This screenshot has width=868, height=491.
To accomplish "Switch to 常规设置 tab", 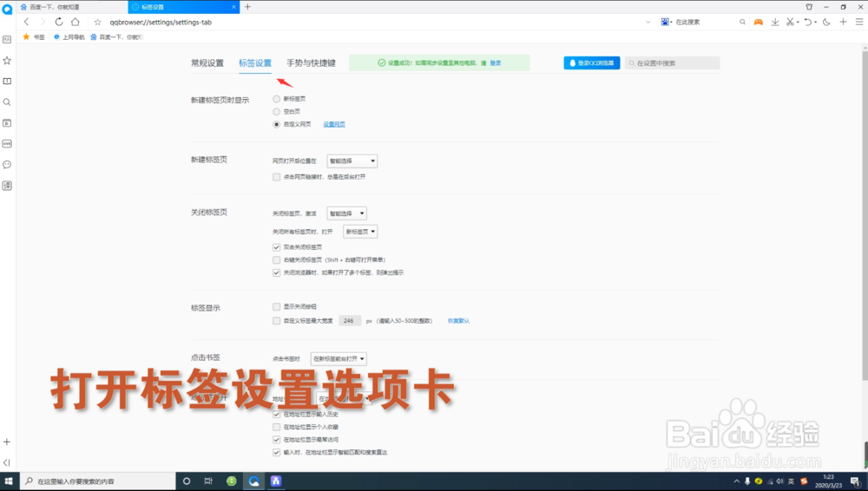I will coord(207,63).
